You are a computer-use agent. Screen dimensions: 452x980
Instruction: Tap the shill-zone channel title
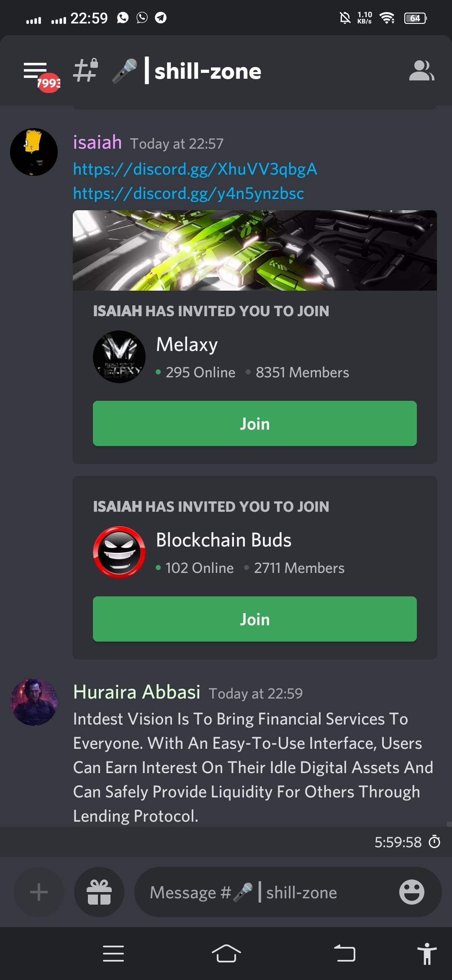coord(208,71)
